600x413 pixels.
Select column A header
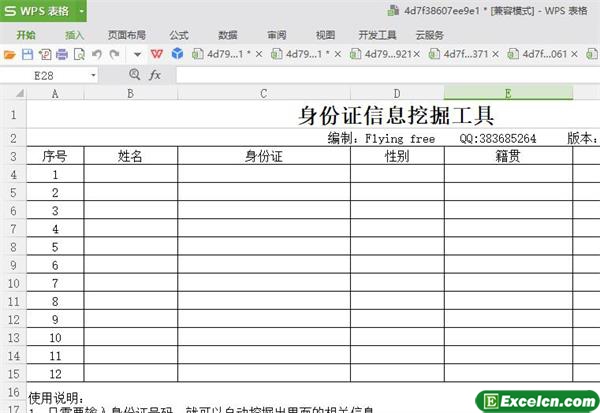click(55, 94)
